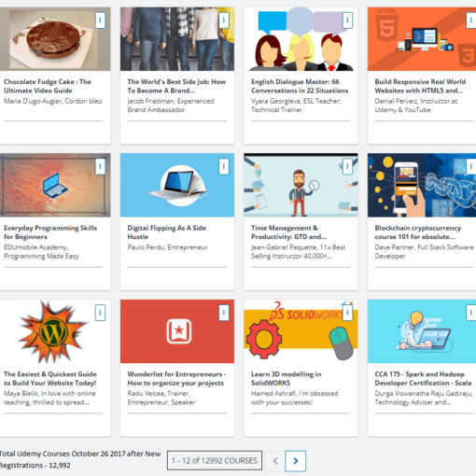The image size is (476, 476).
Task: Click 'Total Udemy Courses October 26 2017' caption
Action: 80,459
